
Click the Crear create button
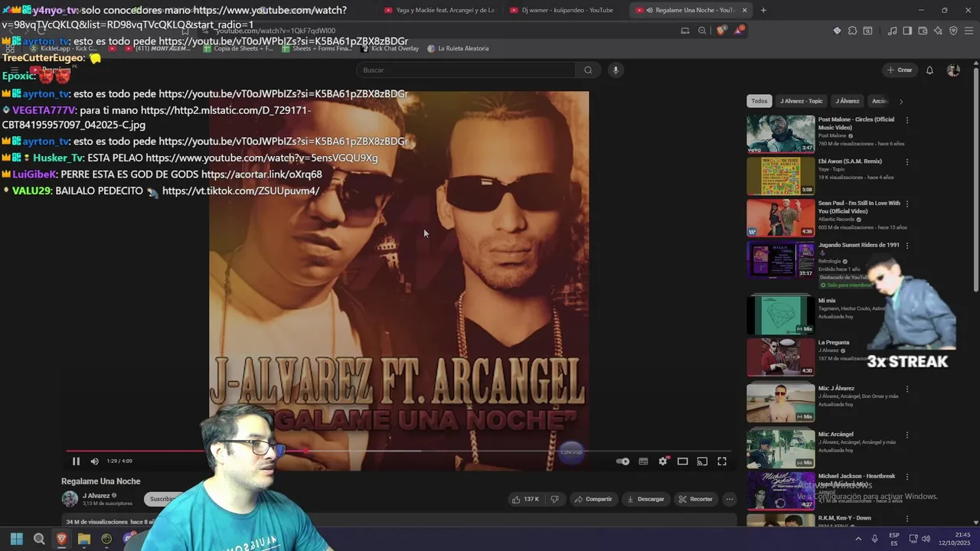[x=900, y=70]
